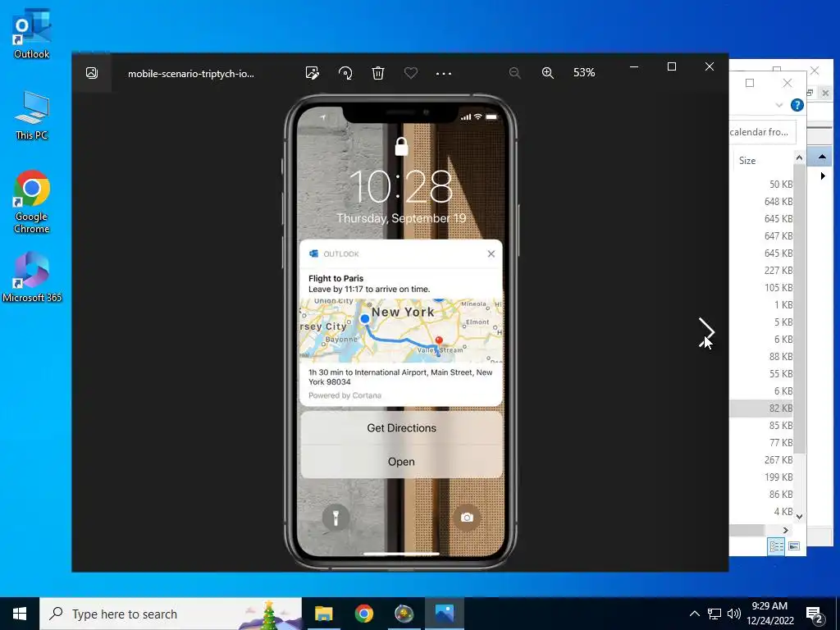Delete the photo with the trash icon

[x=378, y=73]
